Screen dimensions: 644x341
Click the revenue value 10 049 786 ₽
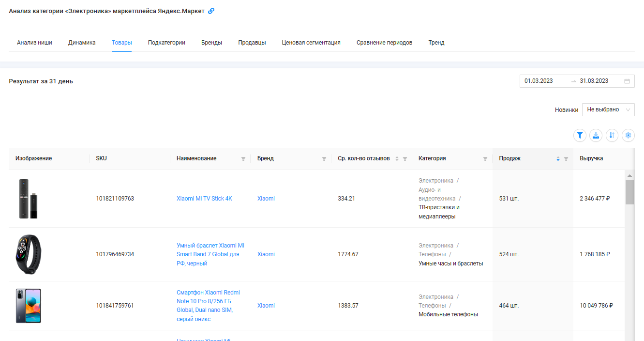click(x=597, y=306)
